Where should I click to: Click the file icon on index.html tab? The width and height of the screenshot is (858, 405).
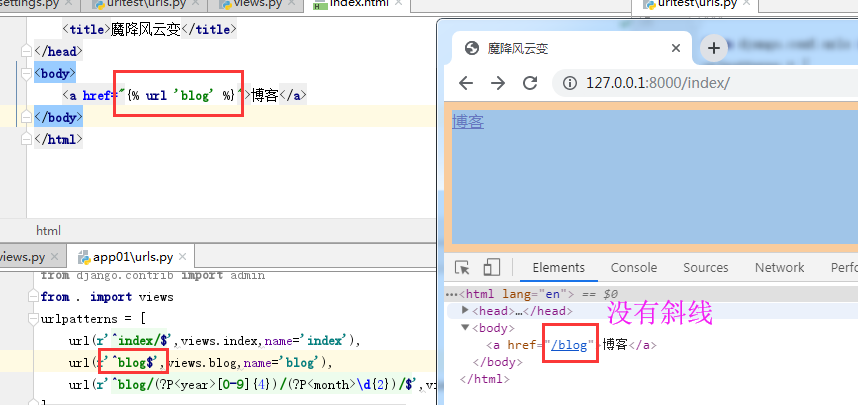[320, 5]
